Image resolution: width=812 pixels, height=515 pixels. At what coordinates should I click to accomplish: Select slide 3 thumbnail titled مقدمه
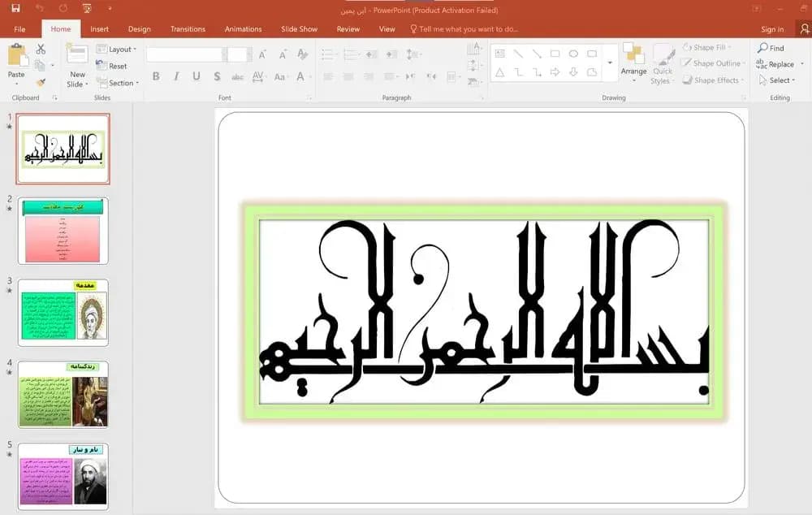click(x=63, y=313)
